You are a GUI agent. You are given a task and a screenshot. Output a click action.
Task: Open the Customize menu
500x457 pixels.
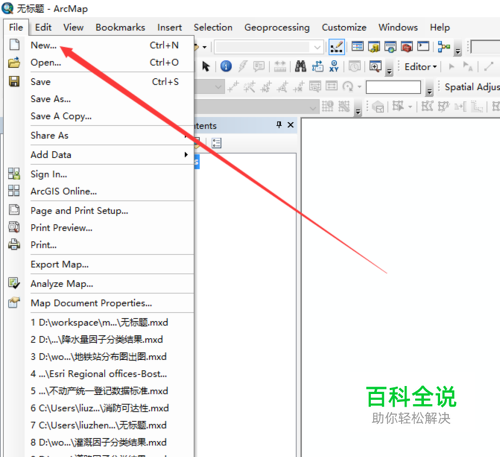[344, 27]
